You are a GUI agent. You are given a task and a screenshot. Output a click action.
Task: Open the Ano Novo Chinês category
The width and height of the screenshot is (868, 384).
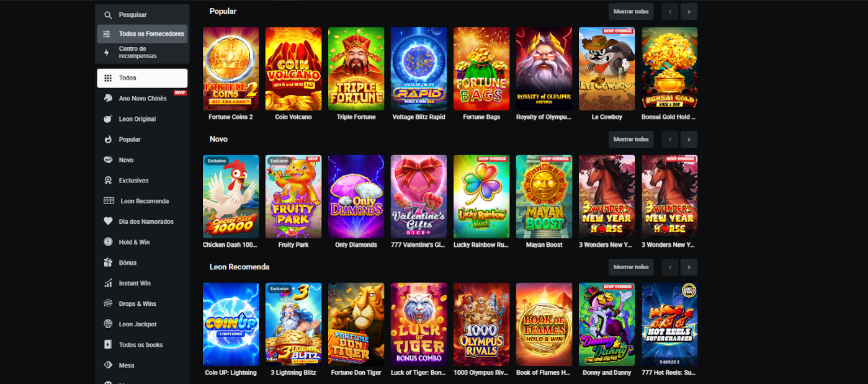click(x=142, y=98)
